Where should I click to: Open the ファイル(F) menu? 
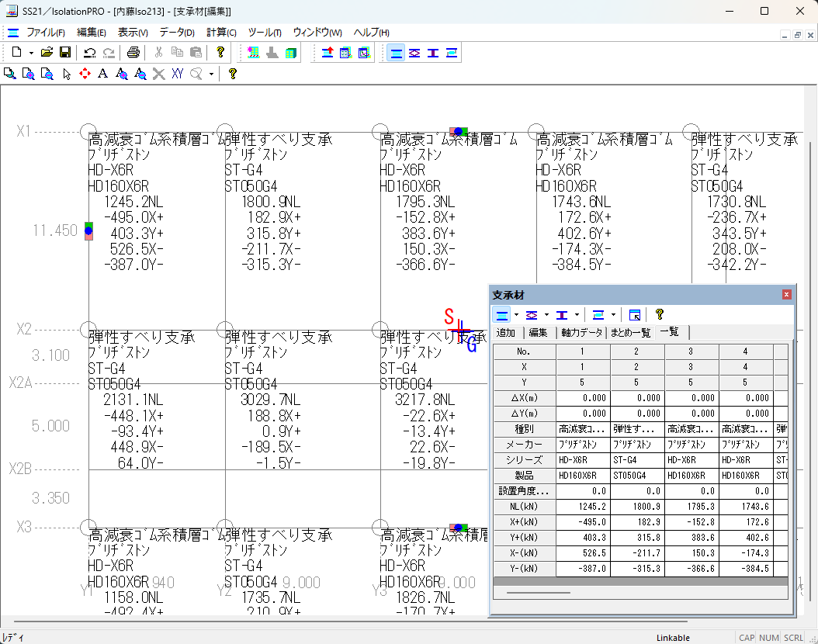[x=46, y=33]
